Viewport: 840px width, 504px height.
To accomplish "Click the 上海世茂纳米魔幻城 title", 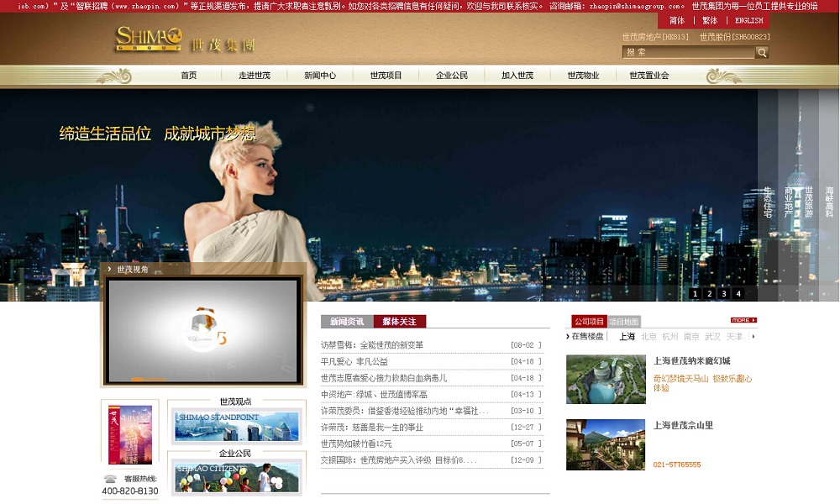I will [691, 361].
